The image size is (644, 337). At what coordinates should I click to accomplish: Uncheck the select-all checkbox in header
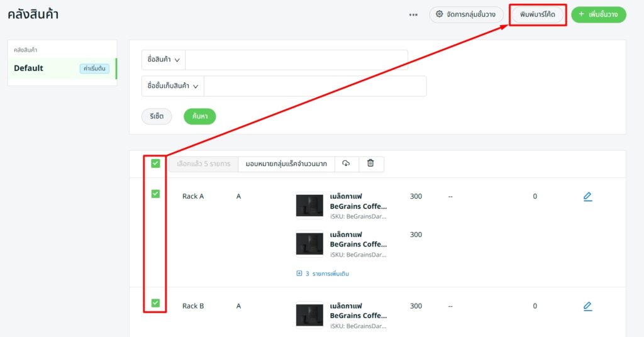[x=155, y=163]
